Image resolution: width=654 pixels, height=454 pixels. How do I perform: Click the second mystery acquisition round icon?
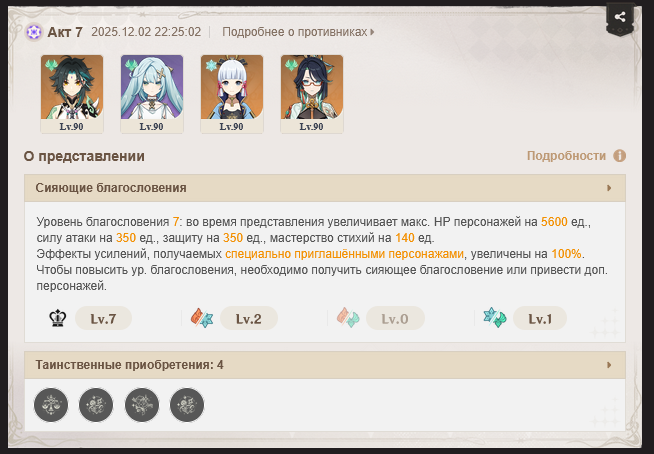(x=96, y=405)
